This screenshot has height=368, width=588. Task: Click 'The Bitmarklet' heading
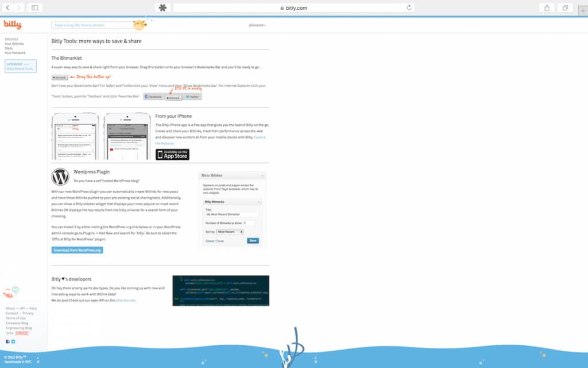coord(67,58)
